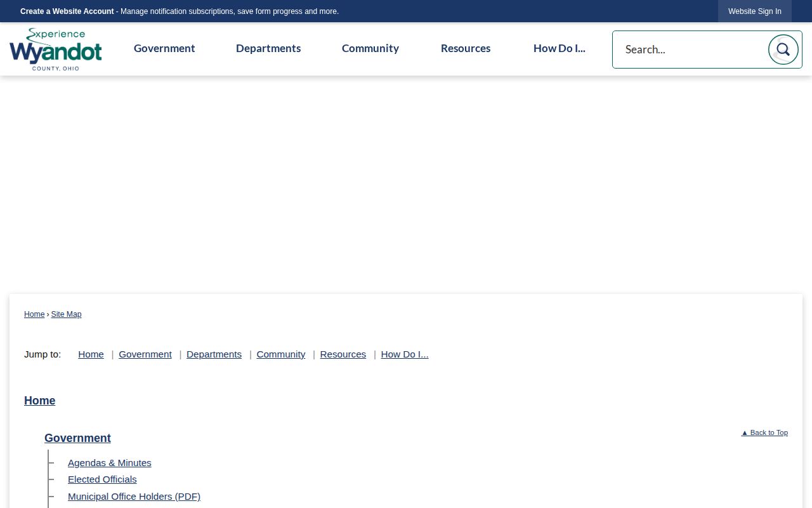Open the Home heading link
The width and height of the screenshot is (812, 508).
coord(39,401)
